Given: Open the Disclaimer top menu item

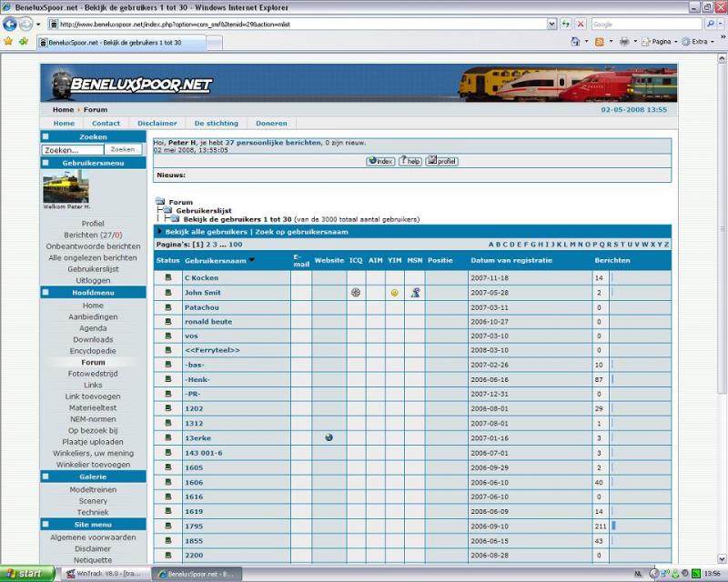Looking at the screenshot, I should tap(157, 124).
